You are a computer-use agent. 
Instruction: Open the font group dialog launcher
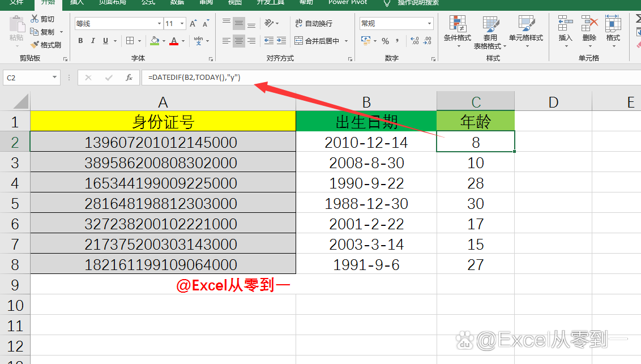[x=211, y=59]
